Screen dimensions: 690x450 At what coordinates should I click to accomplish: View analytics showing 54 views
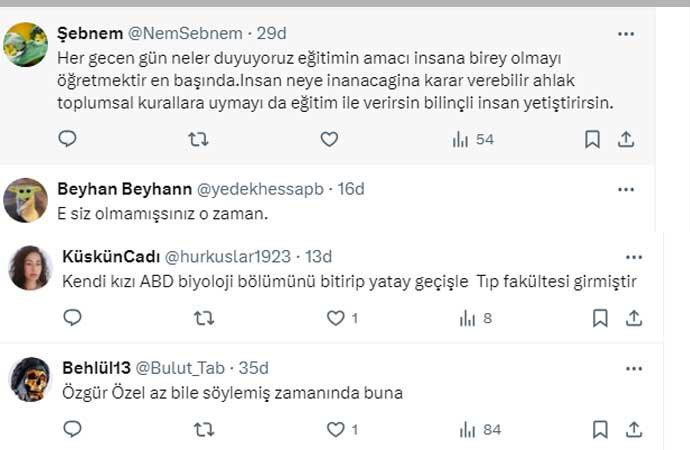click(x=473, y=140)
